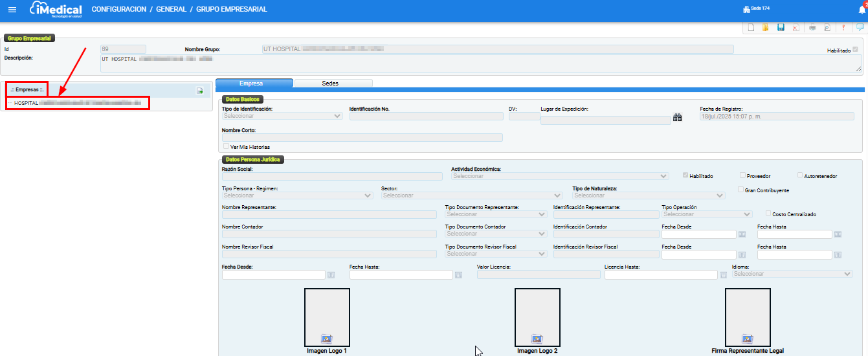The image size is (868, 356).
Task: Select the Empresa tab
Action: click(x=254, y=83)
